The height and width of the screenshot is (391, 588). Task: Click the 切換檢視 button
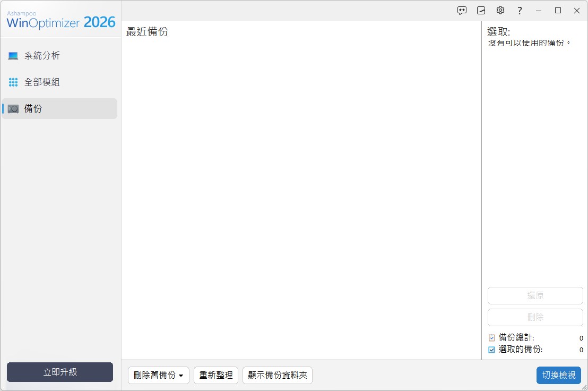click(559, 375)
